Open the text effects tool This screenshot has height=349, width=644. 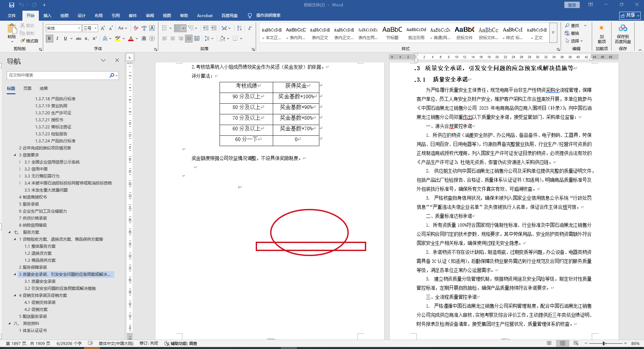click(x=105, y=38)
